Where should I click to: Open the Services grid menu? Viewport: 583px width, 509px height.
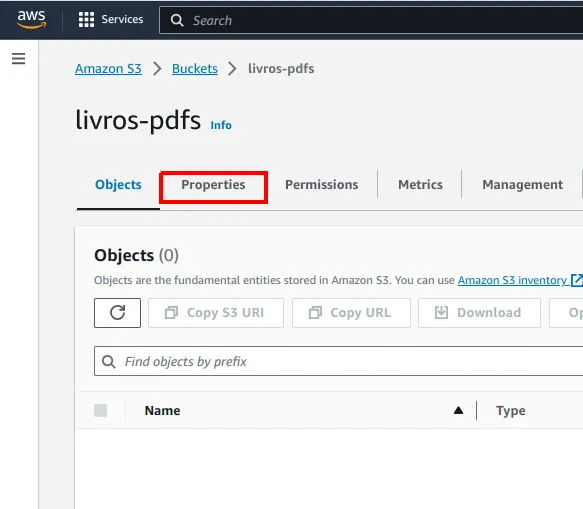coord(86,20)
